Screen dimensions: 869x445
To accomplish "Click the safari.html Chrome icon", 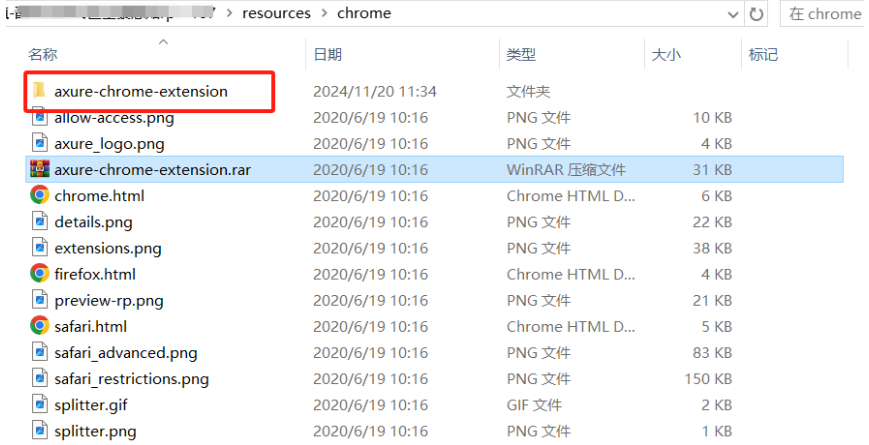I will [39, 326].
